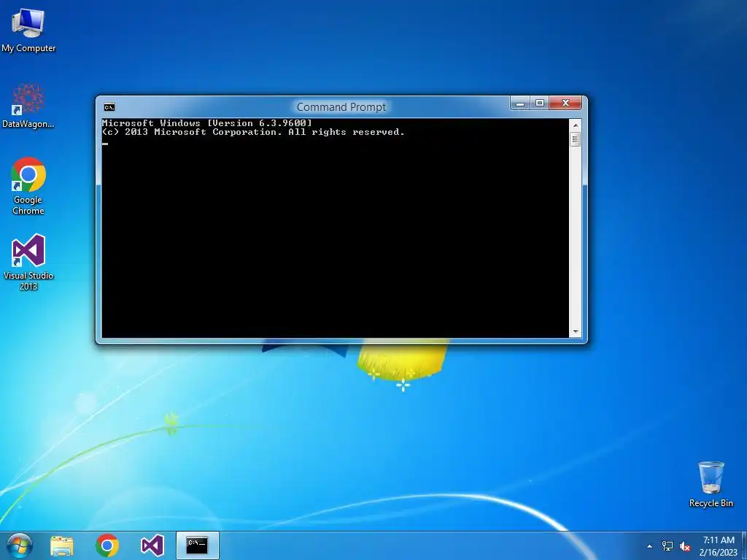Select the Recycle Bin desktop icon
Screen dimensions: 747x560
point(711,484)
